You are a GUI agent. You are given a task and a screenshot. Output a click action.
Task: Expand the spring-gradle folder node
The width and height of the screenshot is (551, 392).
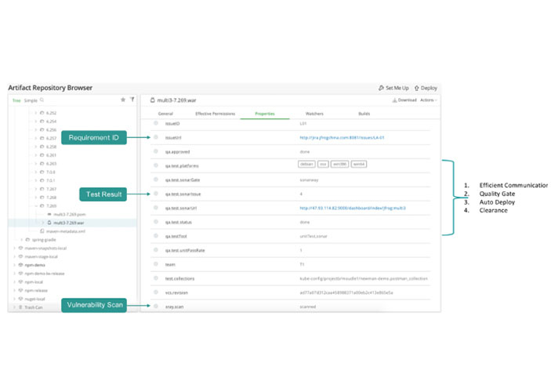tap(23, 239)
